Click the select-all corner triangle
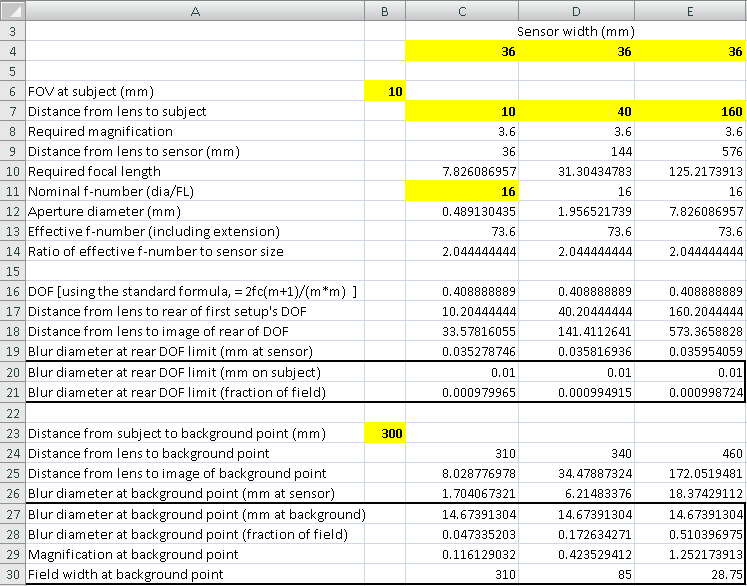The width and height of the screenshot is (747, 586). [x=13, y=11]
